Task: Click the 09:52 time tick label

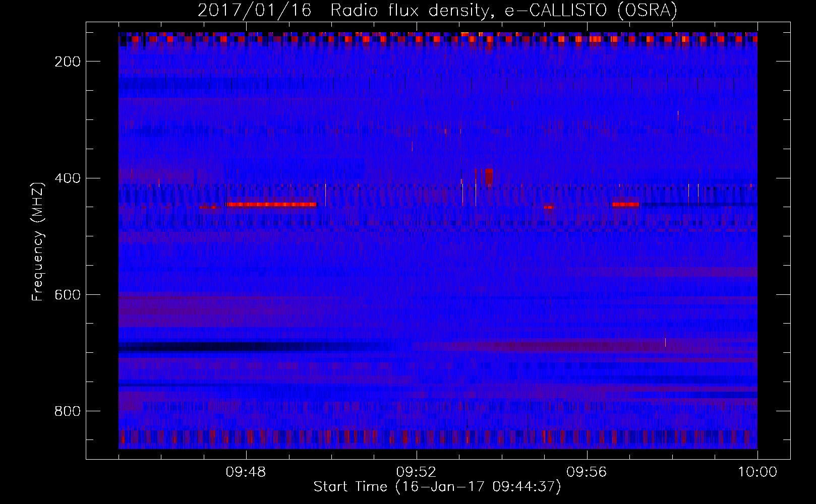Action: (417, 472)
